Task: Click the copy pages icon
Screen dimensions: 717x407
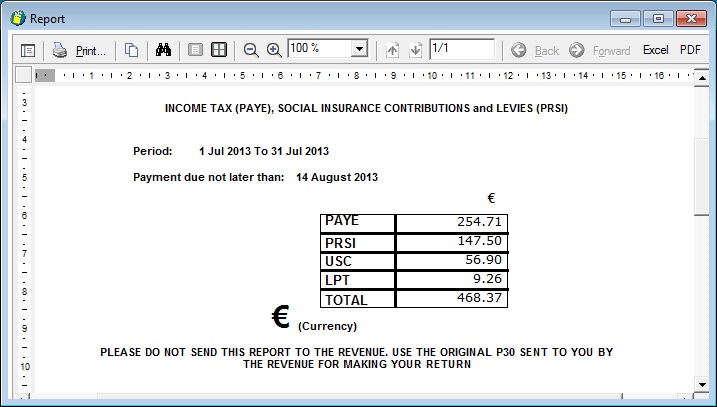Action: 131,50
